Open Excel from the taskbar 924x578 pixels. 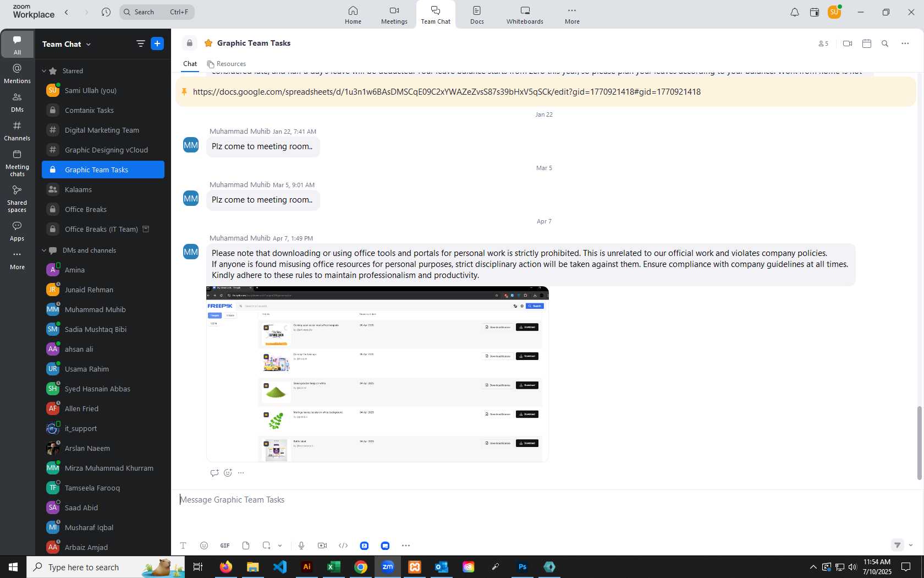click(334, 566)
